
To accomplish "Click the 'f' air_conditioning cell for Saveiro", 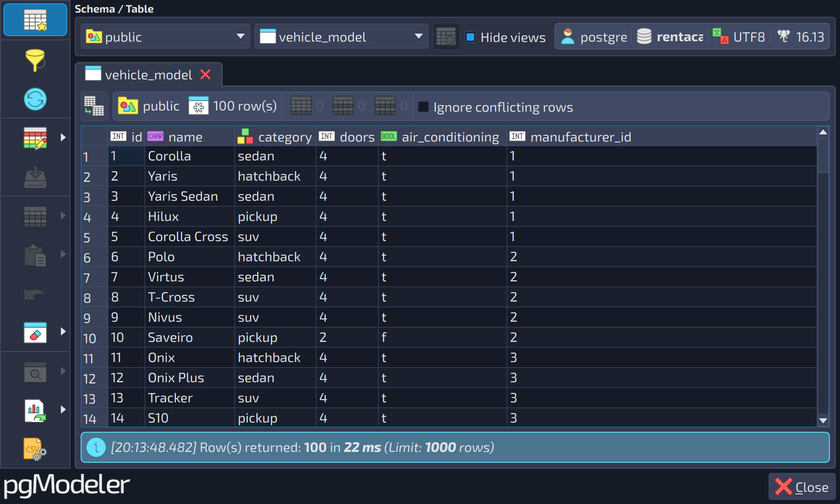I will pos(442,337).
